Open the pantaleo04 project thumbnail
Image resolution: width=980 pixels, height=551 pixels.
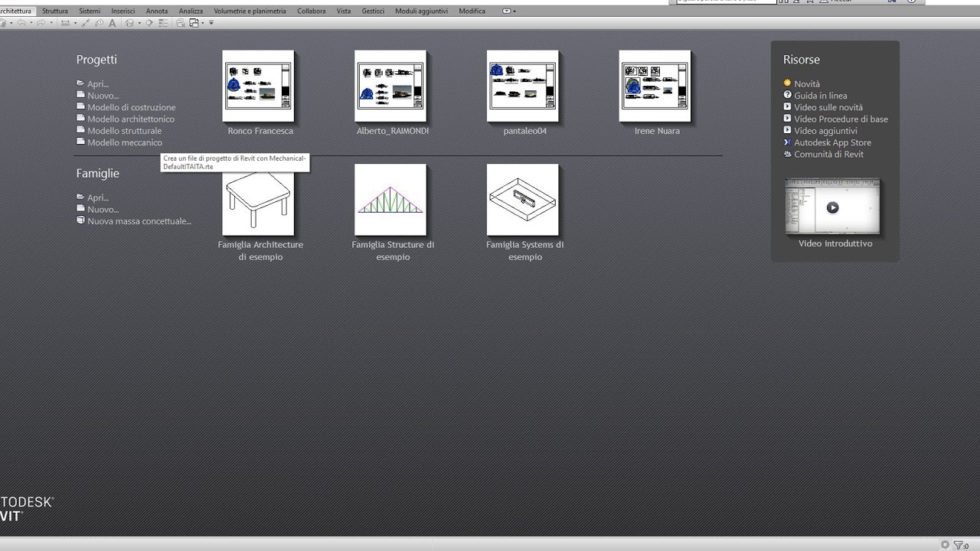tap(523, 86)
